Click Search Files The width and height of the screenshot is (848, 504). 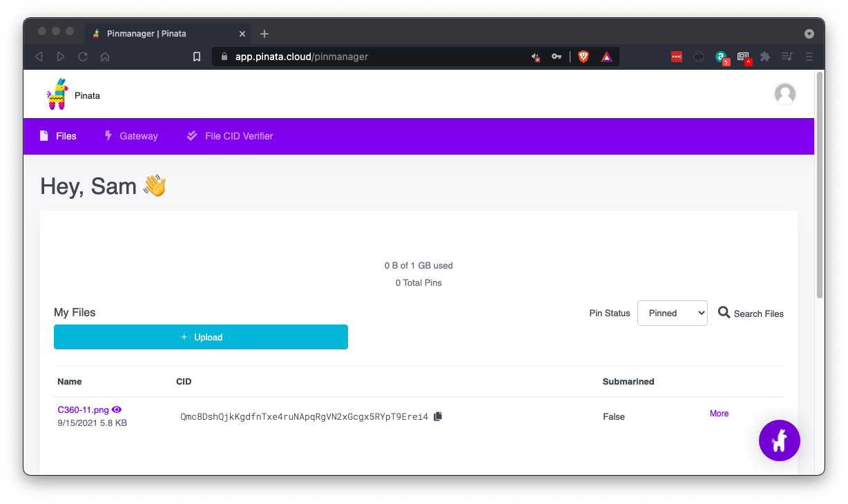pos(751,313)
